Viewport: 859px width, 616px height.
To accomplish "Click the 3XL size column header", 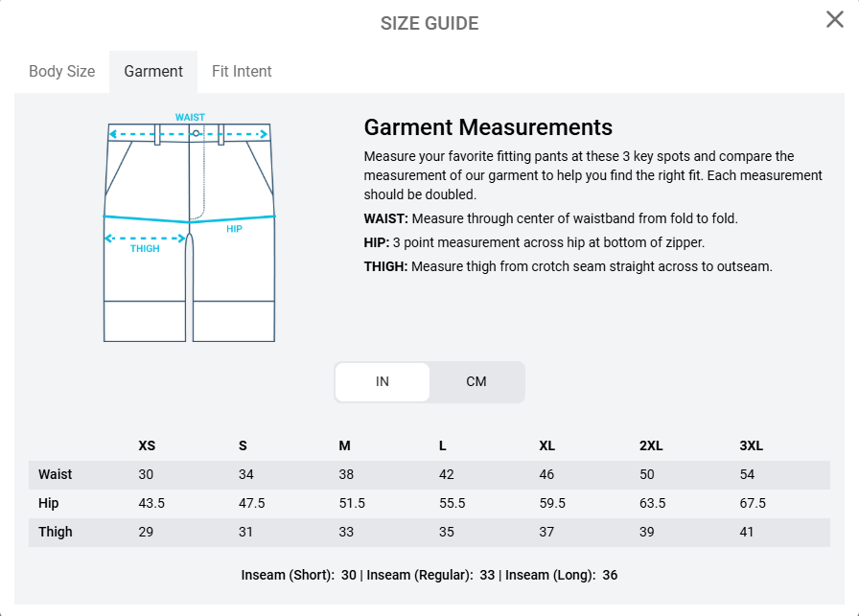I will tap(752, 445).
